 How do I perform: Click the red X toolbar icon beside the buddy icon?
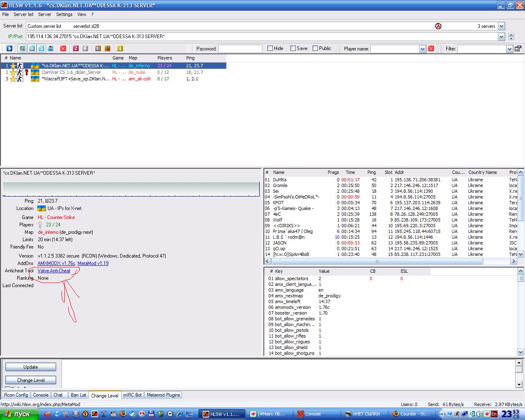pos(63,48)
